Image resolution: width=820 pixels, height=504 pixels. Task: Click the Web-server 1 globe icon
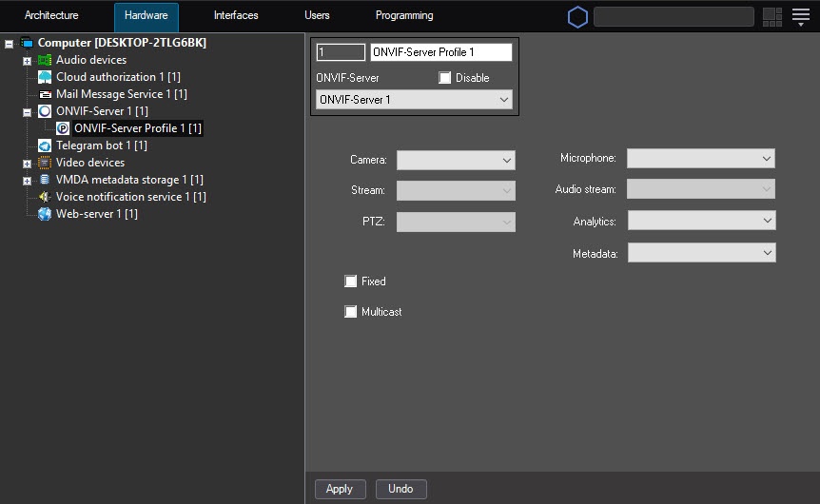(x=45, y=214)
